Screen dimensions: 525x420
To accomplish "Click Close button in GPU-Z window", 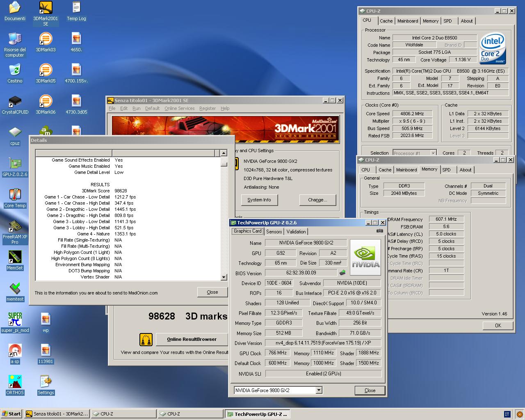I will pos(370,390).
